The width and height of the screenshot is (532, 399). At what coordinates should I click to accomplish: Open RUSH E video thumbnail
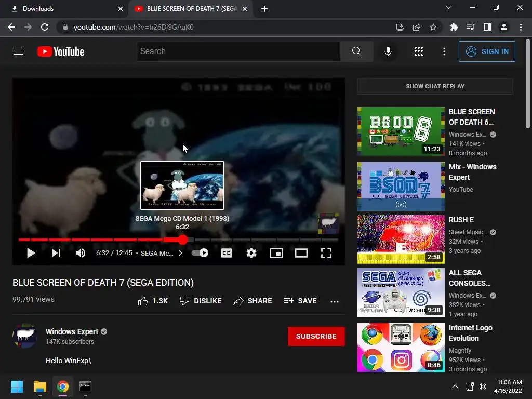click(401, 239)
